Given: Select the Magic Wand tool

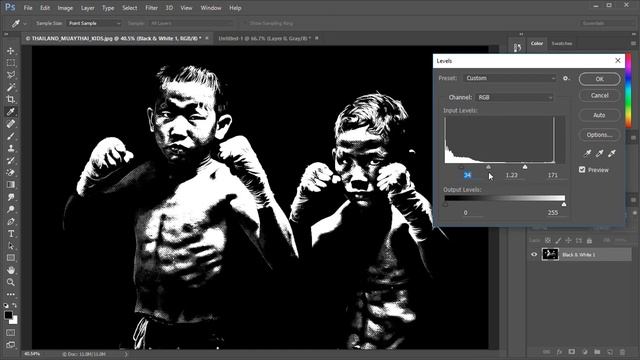Looking at the screenshot, I should [11, 87].
